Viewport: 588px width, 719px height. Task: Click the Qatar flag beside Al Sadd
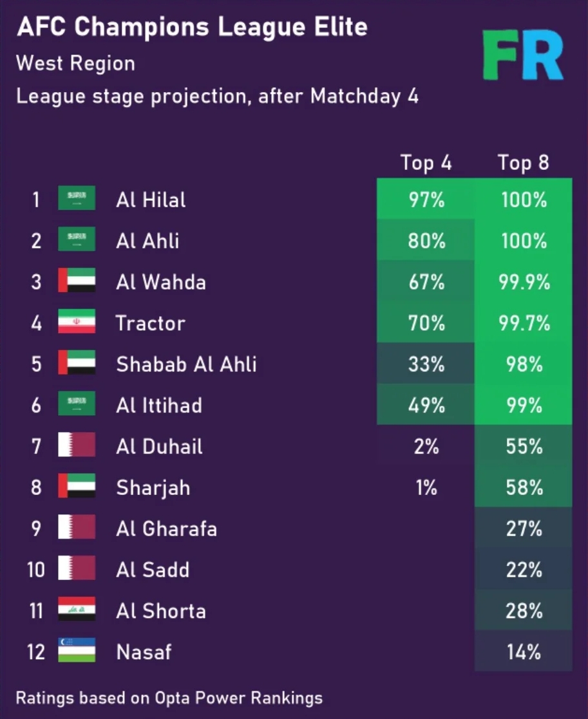click(77, 569)
